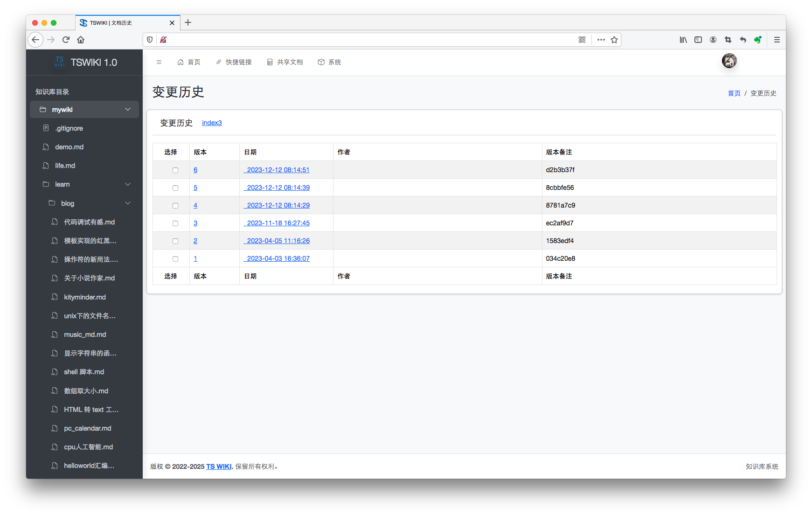Click the 系统 cube icon
Image resolution: width=812 pixels, height=516 pixels.
[x=321, y=62]
